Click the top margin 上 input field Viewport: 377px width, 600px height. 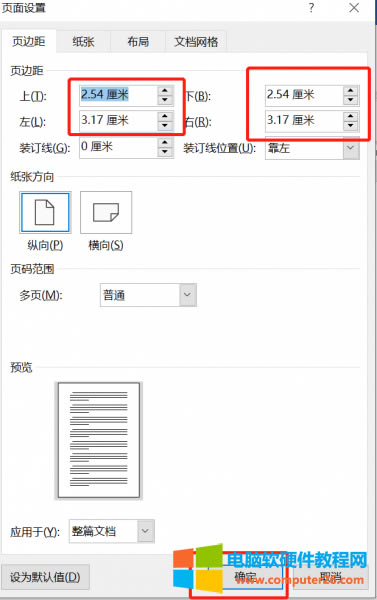click(118, 95)
